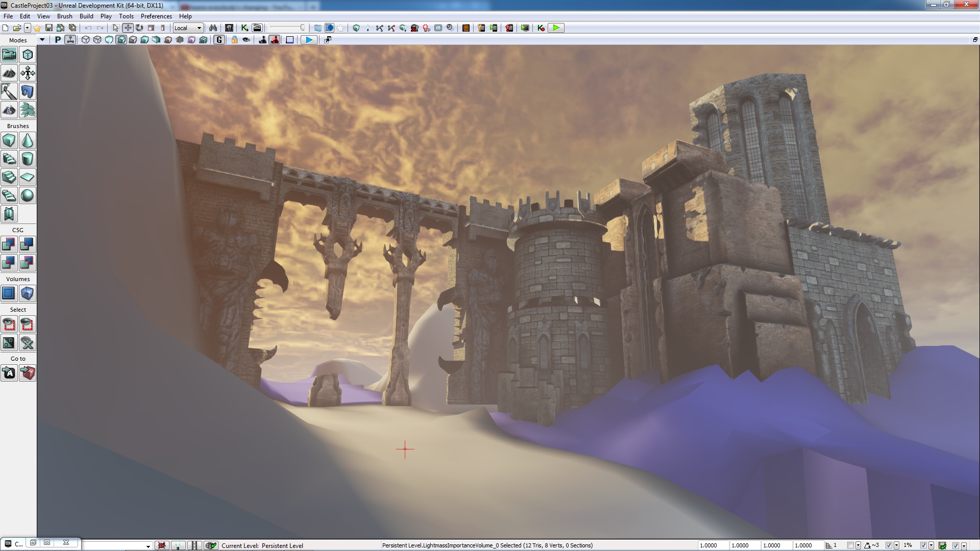Toggle Game View G button

pyautogui.click(x=219, y=40)
